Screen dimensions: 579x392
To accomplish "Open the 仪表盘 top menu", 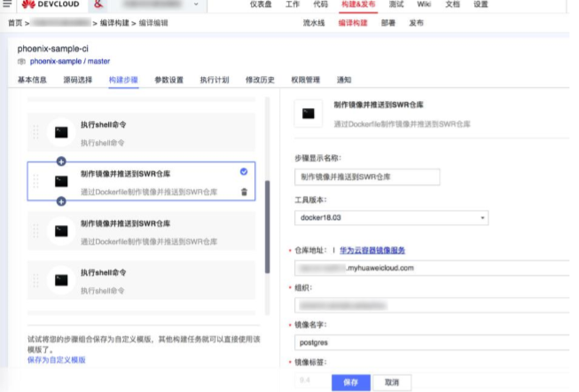I will click(261, 4).
